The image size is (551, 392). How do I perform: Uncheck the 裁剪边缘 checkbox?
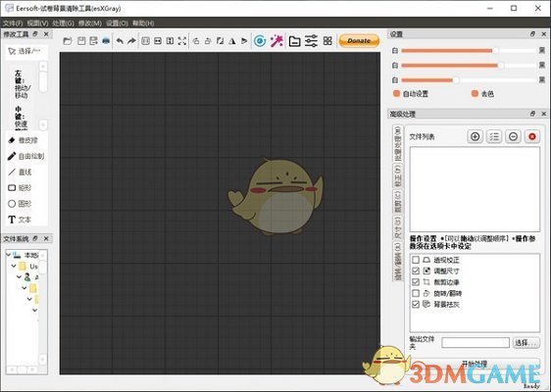point(416,282)
